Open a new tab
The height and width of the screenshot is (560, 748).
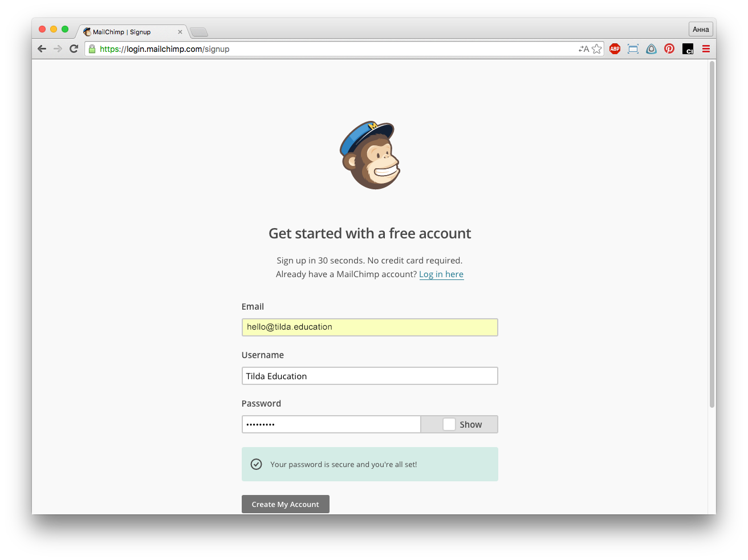pos(199,32)
